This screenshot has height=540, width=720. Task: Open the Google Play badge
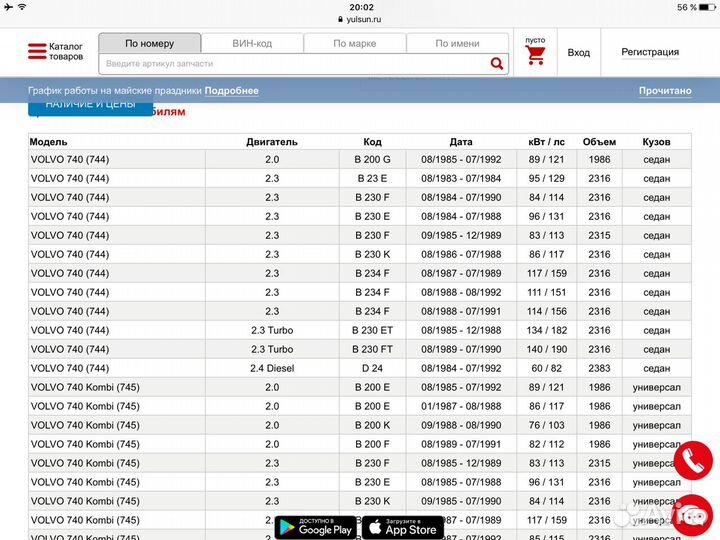tap(314, 526)
